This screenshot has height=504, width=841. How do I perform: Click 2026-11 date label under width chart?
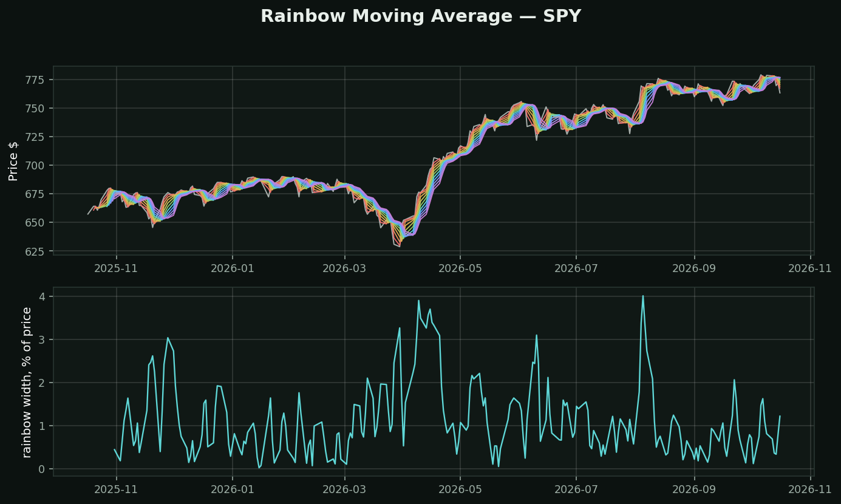810,489
